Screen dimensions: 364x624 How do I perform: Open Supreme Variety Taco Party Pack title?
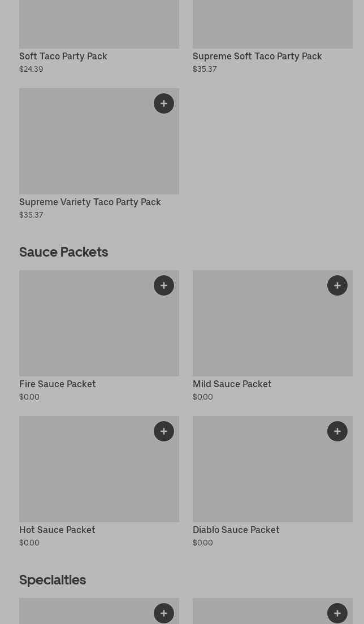(90, 202)
